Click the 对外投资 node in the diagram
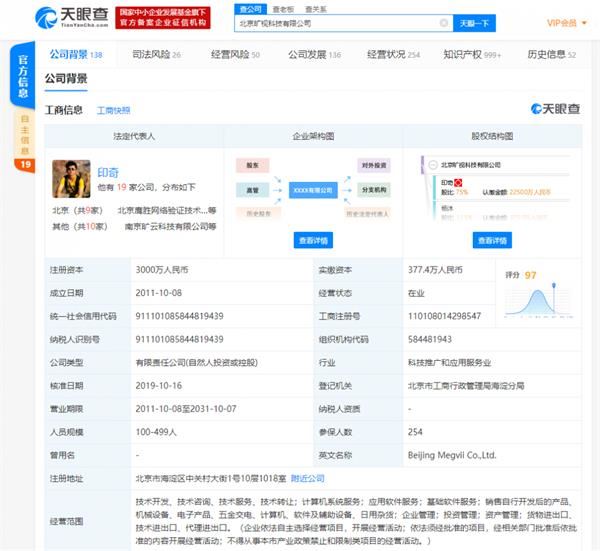Viewport: 600px width, 551px height. (374, 165)
